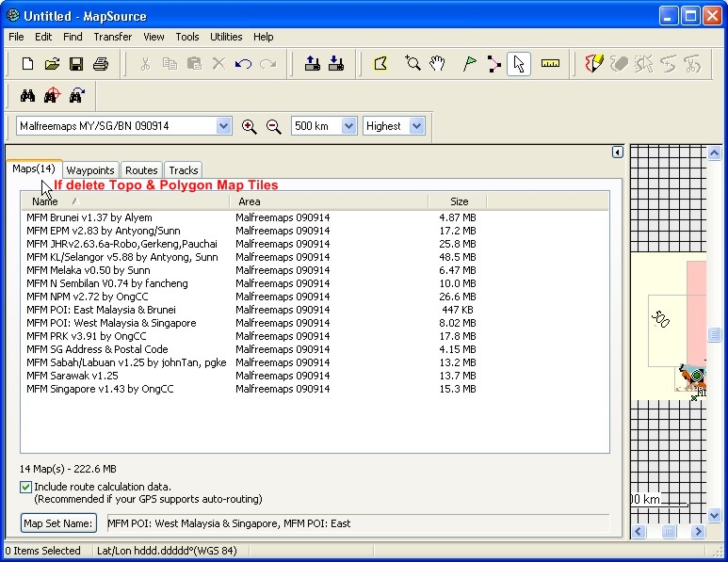728x562 pixels.
Task: Click map scrollbar down arrow
Action: click(x=715, y=514)
